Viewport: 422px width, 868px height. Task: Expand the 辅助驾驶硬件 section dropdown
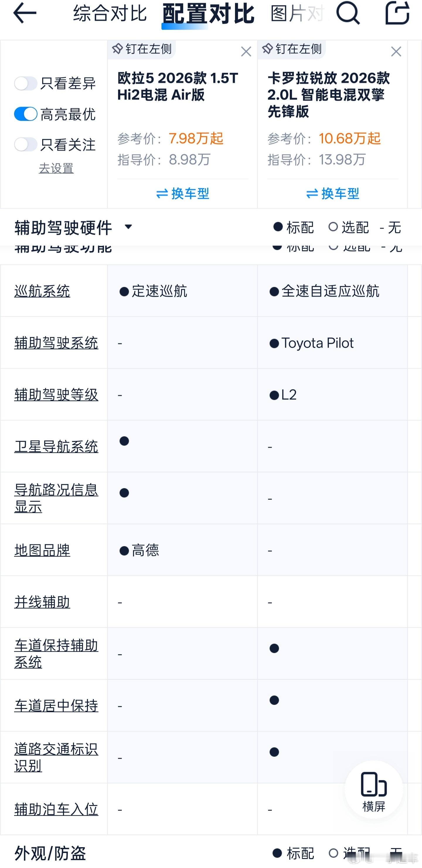coord(128,227)
